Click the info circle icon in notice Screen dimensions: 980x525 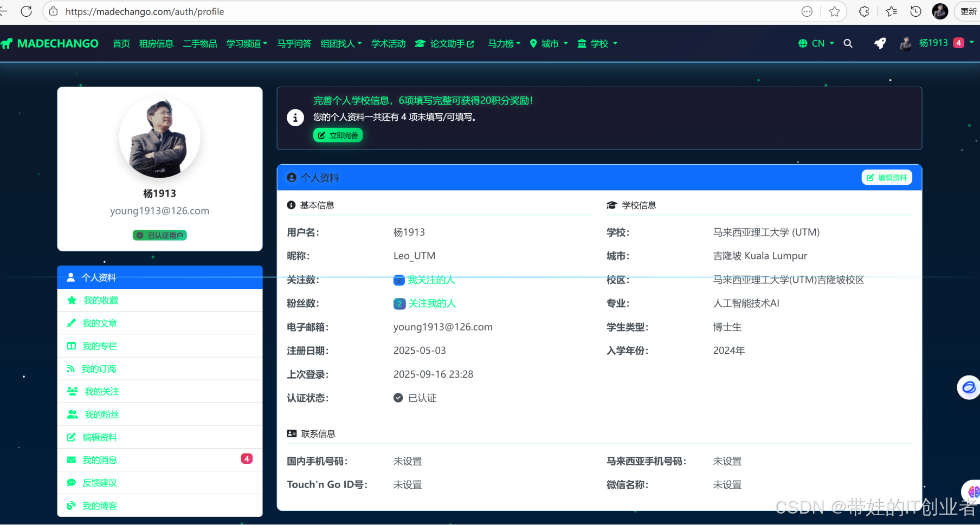pos(295,117)
